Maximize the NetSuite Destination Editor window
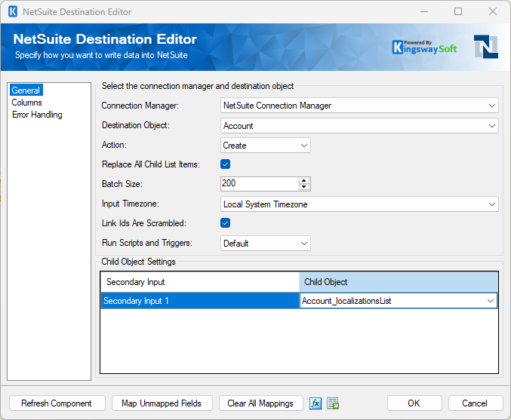This screenshot has height=420, width=511. pyautogui.click(x=458, y=12)
